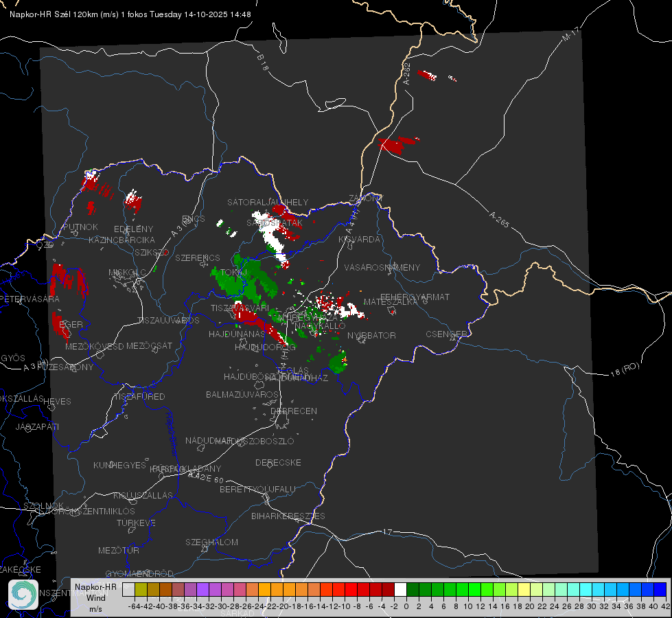The height and width of the screenshot is (618, 672).
Task: Click the A-262 road label
Action: (x=407, y=73)
